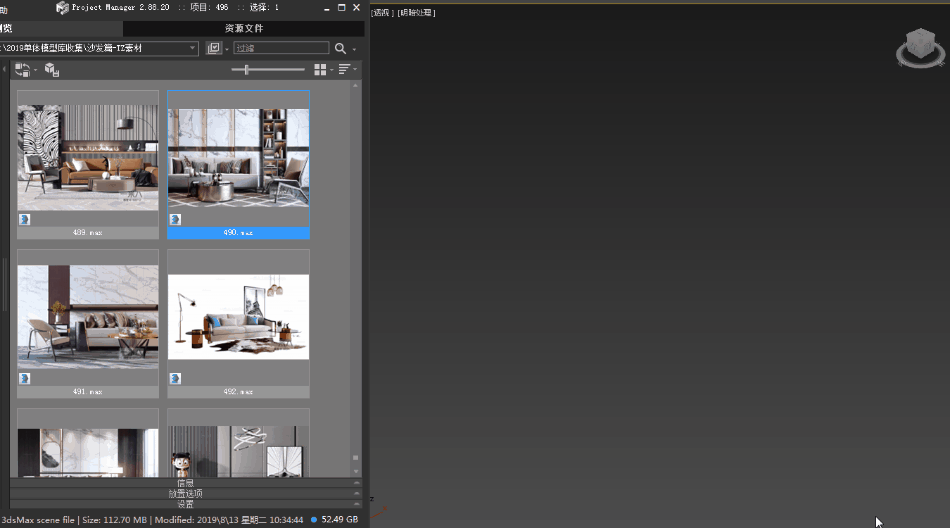The height and width of the screenshot is (528, 950).
Task: Expand the 设置 panel section
Action: point(185,504)
